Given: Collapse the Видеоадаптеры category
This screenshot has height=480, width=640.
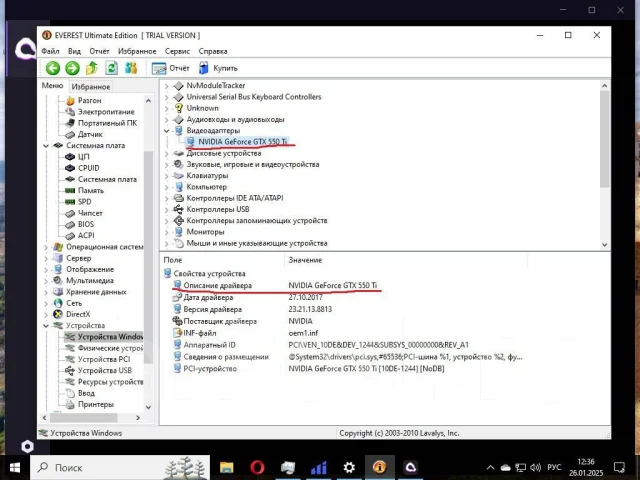Looking at the screenshot, I should (166, 131).
